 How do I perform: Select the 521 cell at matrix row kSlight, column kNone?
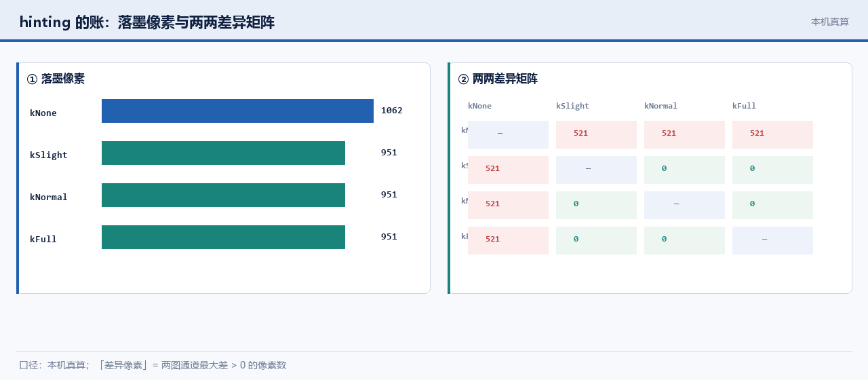pyautogui.click(x=508, y=170)
